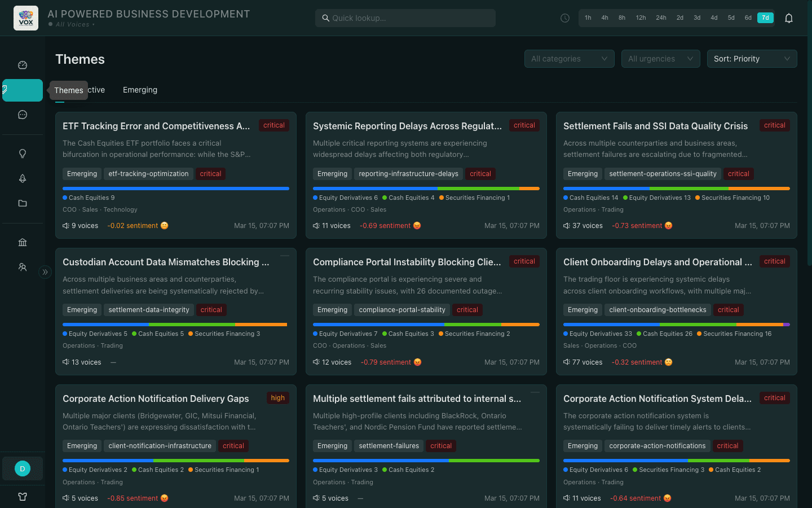Open the dashboard overview from the sidebar

(22, 65)
